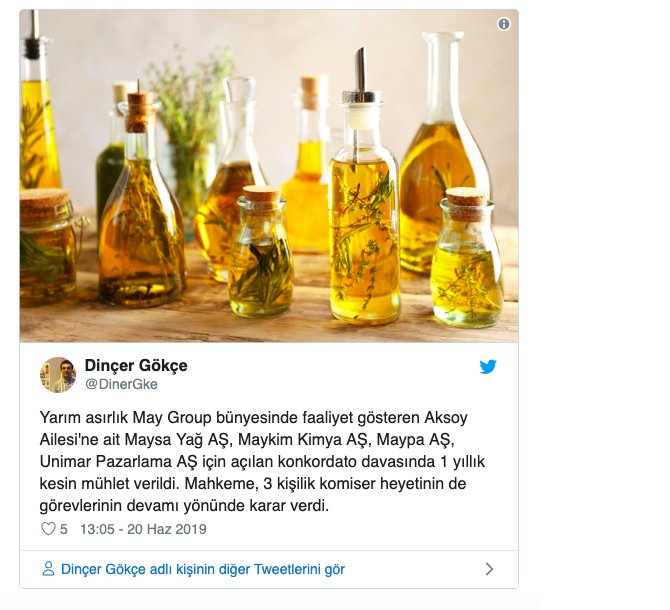
Task: Click Dinçer Gökçe's profile avatar
Action: coord(58,375)
